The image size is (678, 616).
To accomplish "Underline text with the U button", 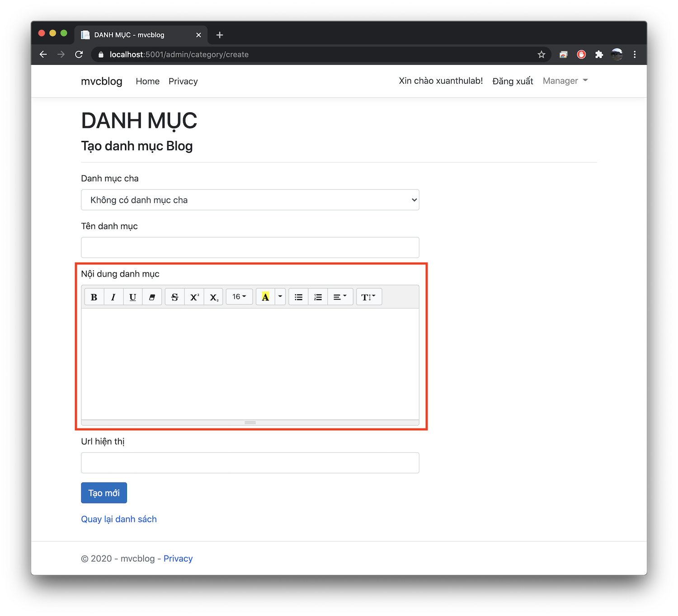I will click(x=133, y=297).
